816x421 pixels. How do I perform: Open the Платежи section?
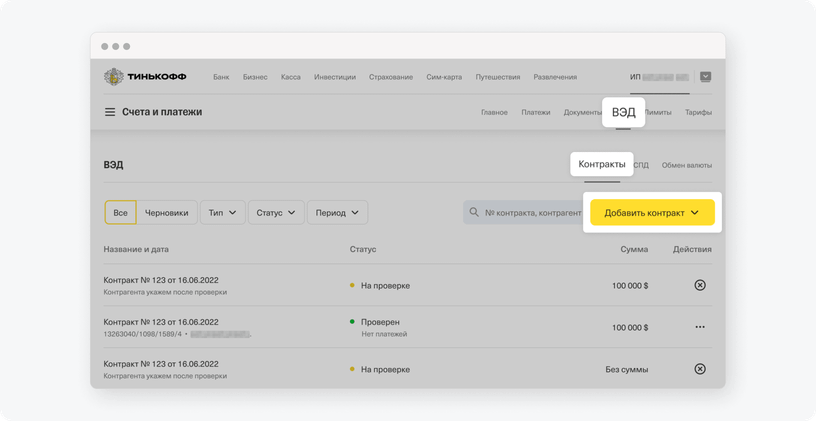(x=535, y=113)
